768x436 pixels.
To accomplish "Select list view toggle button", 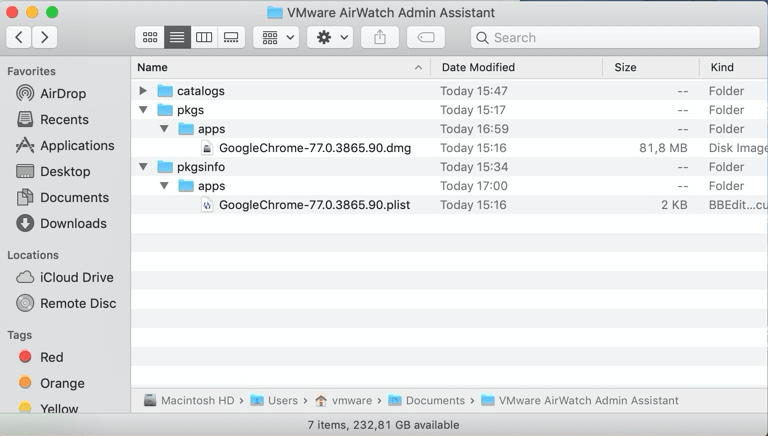I will click(x=177, y=37).
